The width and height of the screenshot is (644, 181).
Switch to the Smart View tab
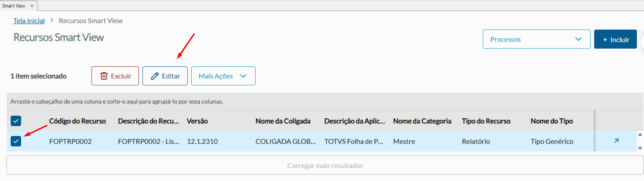[x=14, y=6]
